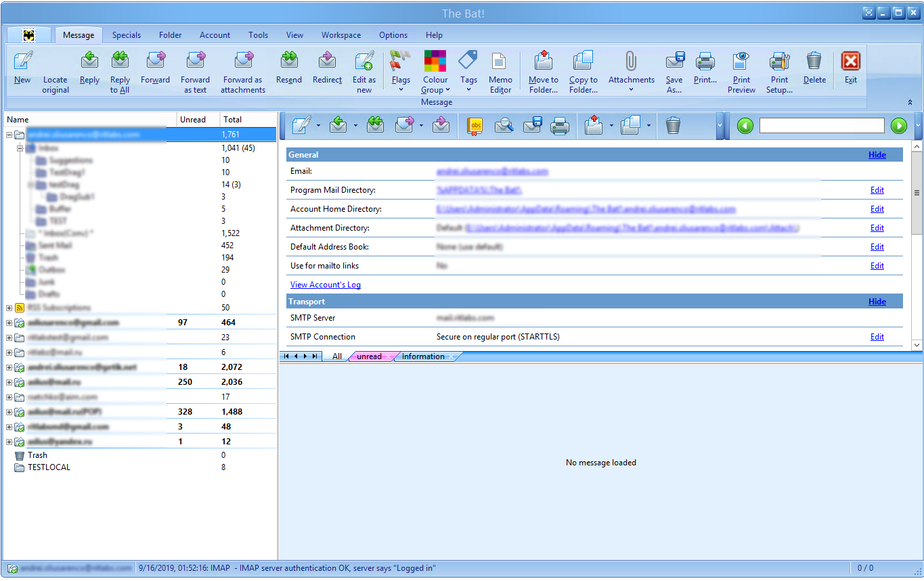The height and width of the screenshot is (581, 924).
Task: Click Copy to Folder in the ribbon
Action: pos(584,72)
